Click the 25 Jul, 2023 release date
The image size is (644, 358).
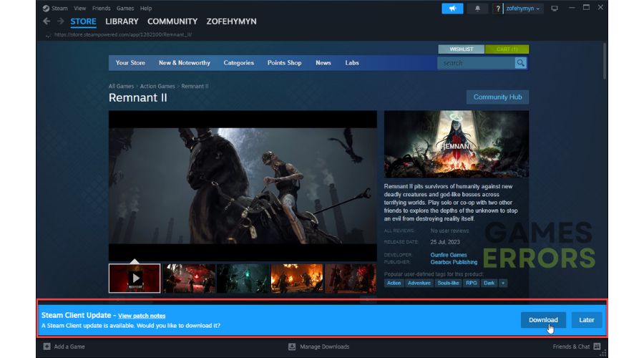445,242
